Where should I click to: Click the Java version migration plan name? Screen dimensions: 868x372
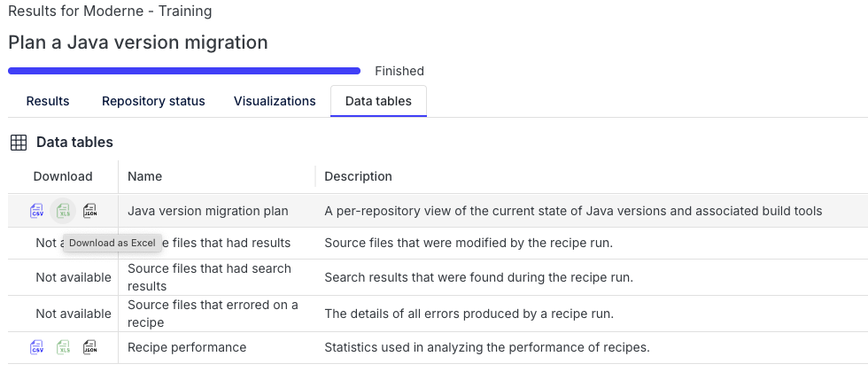pos(208,211)
